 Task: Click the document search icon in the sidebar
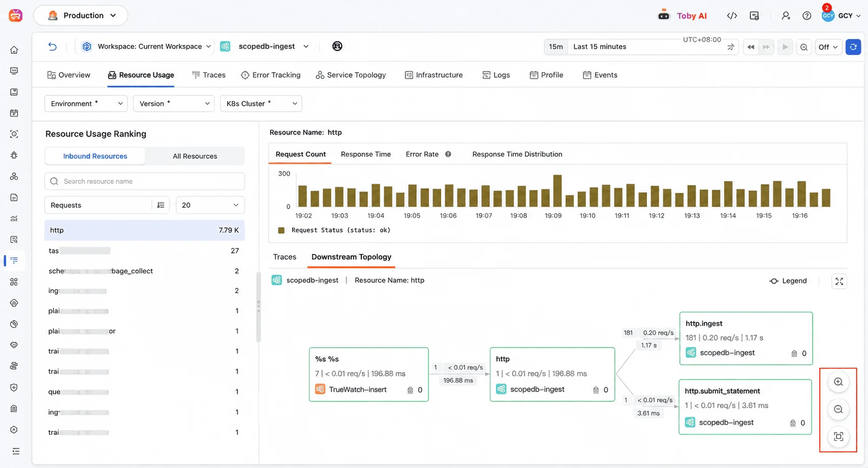point(14,239)
